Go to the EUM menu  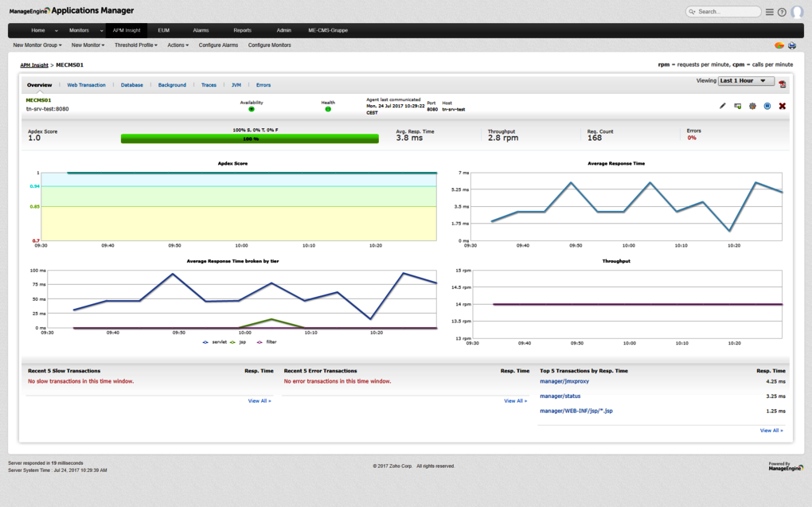point(164,30)
